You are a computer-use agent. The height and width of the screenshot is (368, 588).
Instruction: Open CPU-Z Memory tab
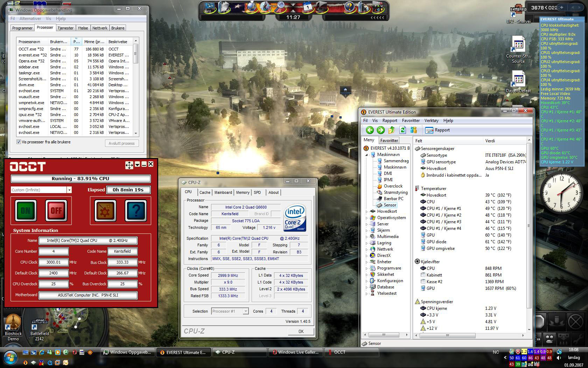[x=243, y=192]
